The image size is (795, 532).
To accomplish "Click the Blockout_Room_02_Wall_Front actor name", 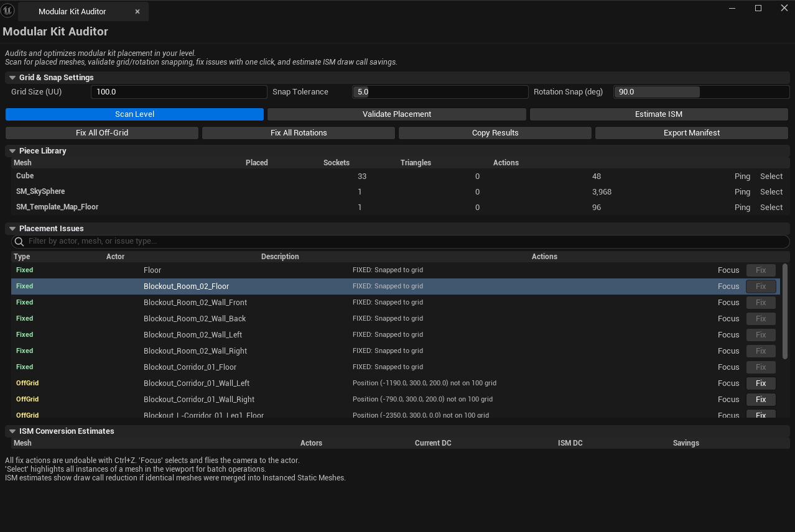I will (x=195, y=303).
